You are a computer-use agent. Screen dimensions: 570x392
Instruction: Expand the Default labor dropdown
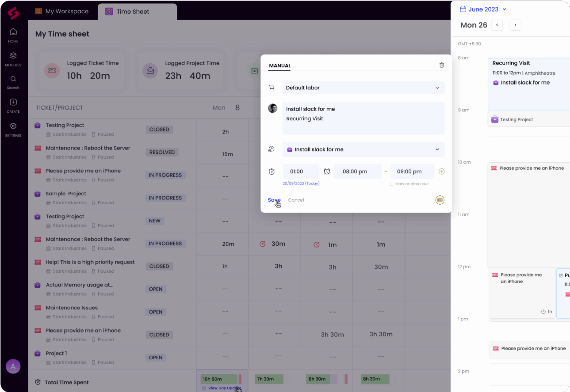(363, 88)
